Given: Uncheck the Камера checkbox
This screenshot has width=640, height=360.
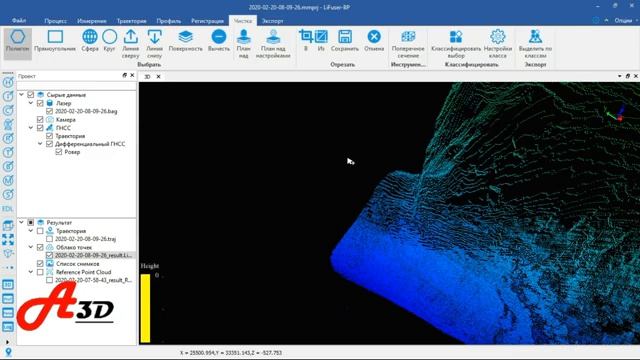Looking at the screenshot, I should 40,120.
